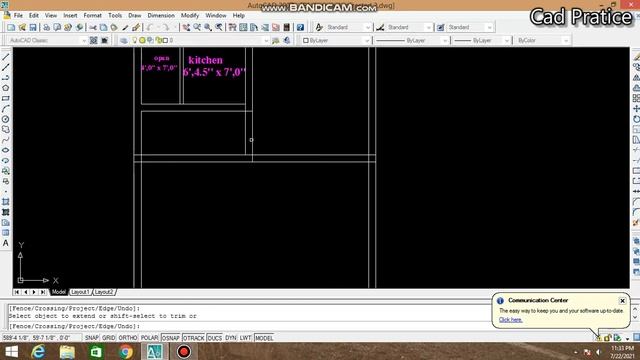Select the Hatch tool
This screenshot has width=640, height=360.
click(x=6, y=202)
